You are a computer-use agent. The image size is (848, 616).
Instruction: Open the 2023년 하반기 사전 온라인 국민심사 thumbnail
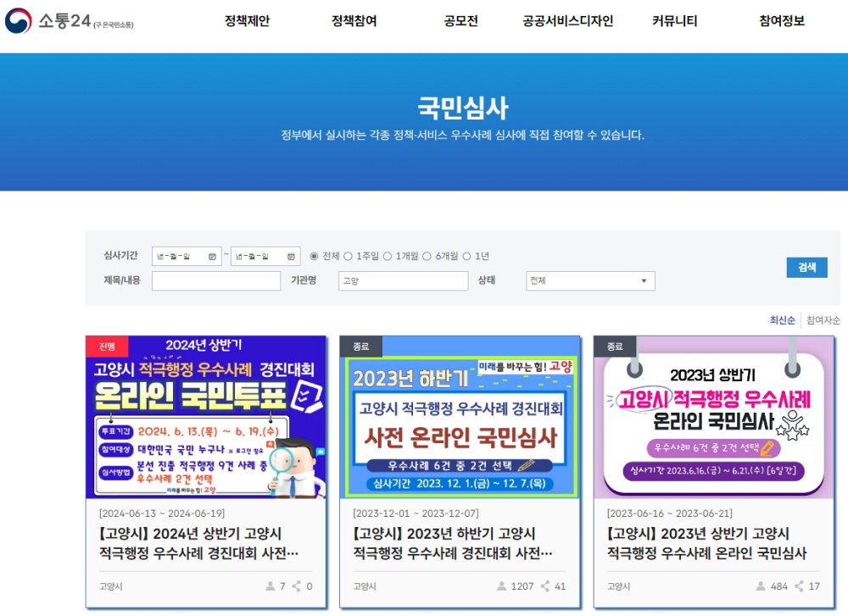click(x=460, y=417)
